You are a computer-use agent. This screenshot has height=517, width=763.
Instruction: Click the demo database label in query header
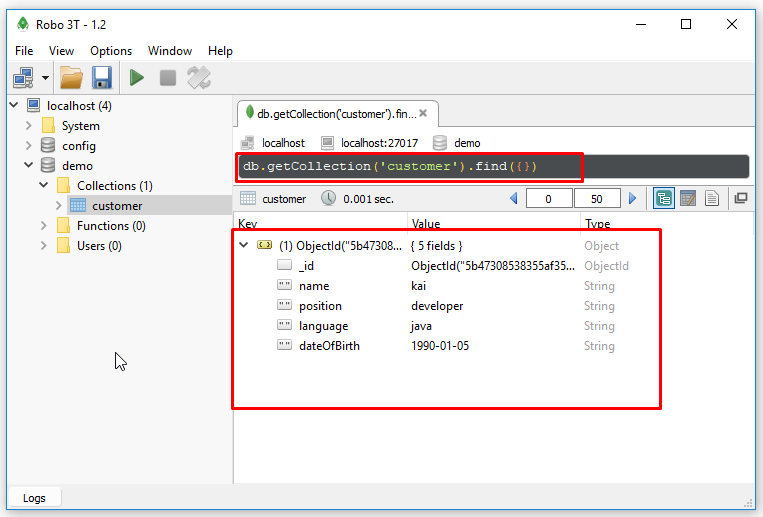pyautogui.click(x=467, y=143)
